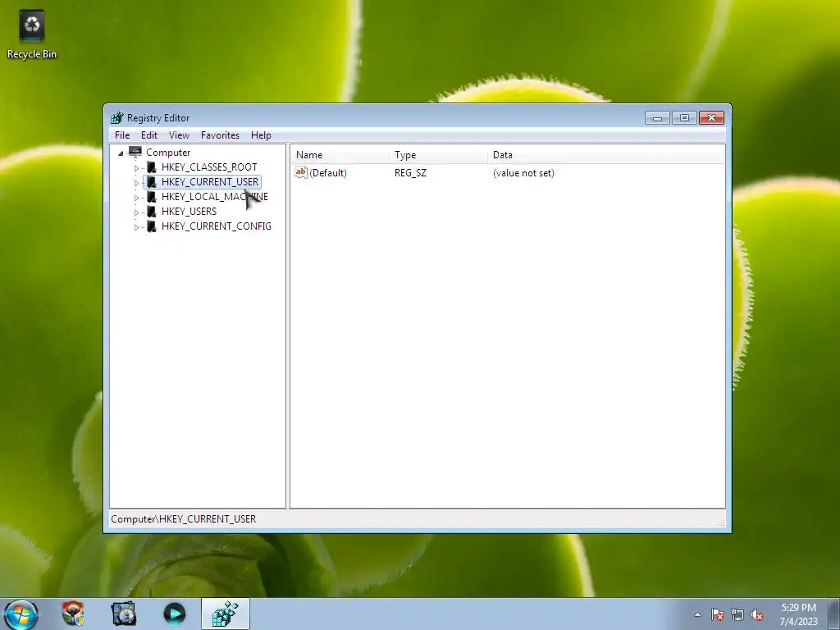
Task: Select the HKEY_USERS tree item
Action: (189, 212)
